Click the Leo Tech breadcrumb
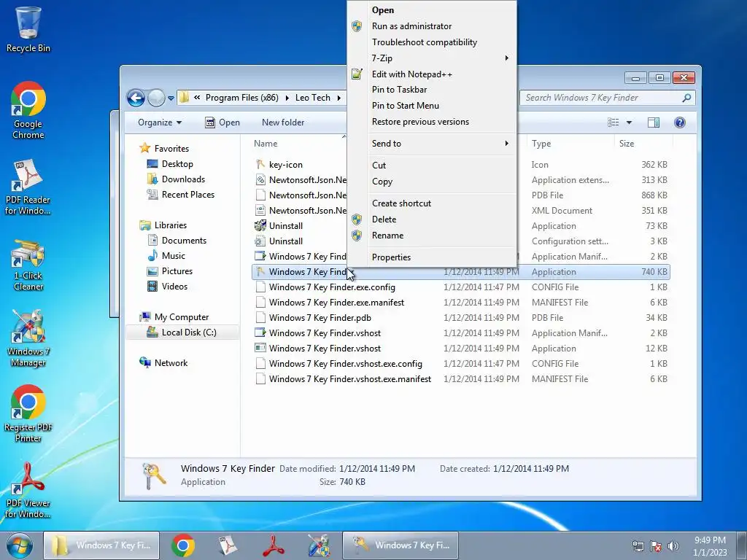This screenshot has height=560, width=747. coord(312,98)
